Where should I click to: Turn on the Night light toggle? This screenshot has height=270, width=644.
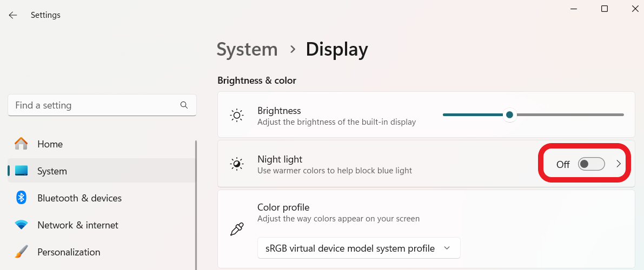point(591,164)
